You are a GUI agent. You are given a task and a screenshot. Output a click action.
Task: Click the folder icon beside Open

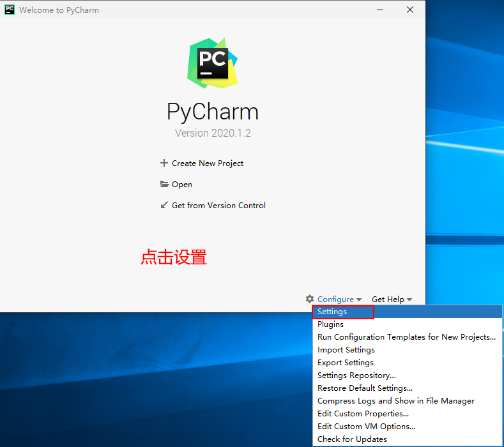[164, 184]
